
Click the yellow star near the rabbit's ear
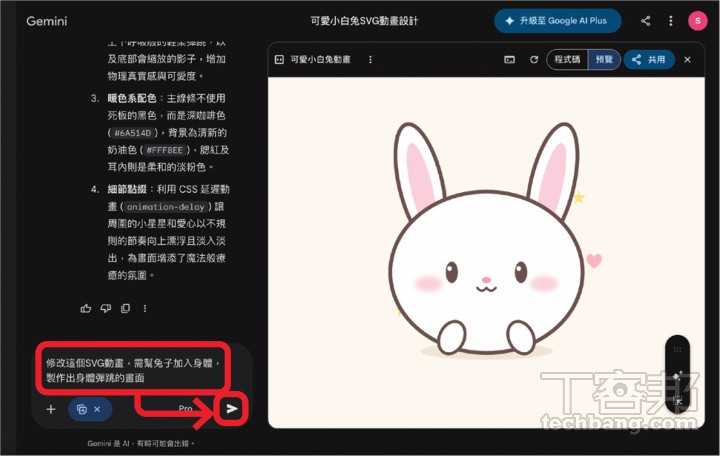pos(579,197)
